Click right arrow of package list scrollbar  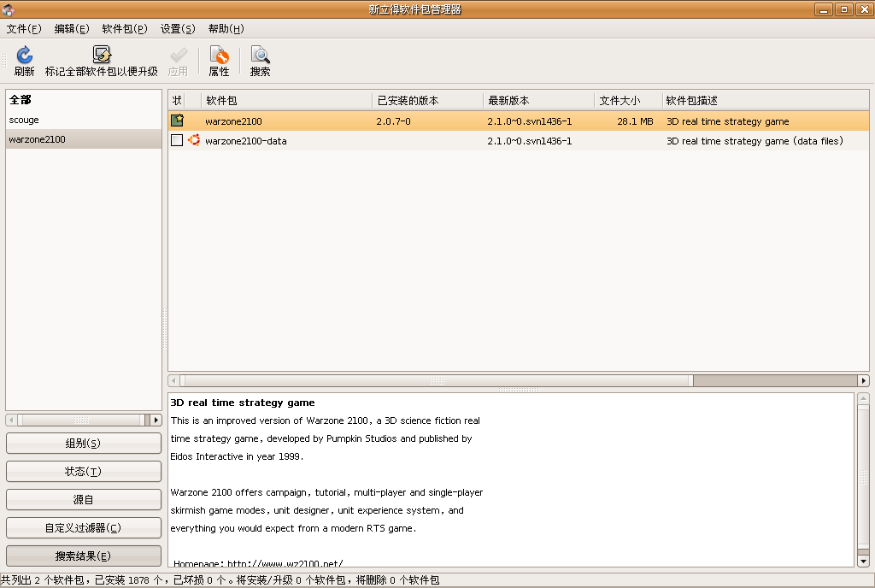pyautogui.click(x=863, y=380)
